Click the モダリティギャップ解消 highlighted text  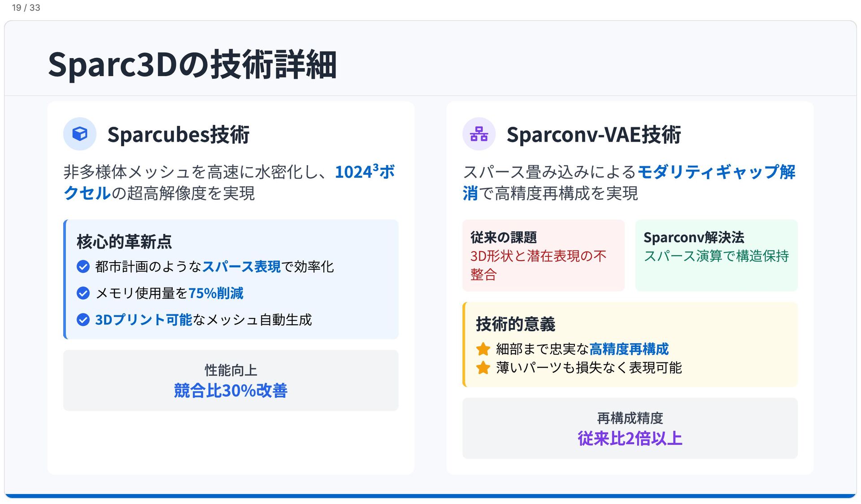pyautogui.click(x=629, y=182)
